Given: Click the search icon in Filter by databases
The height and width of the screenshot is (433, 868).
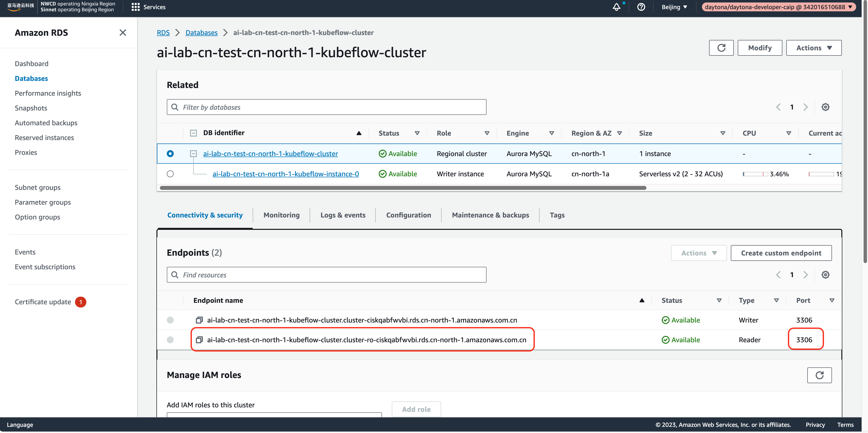Looking at the screenshot, I should (174, 107).
